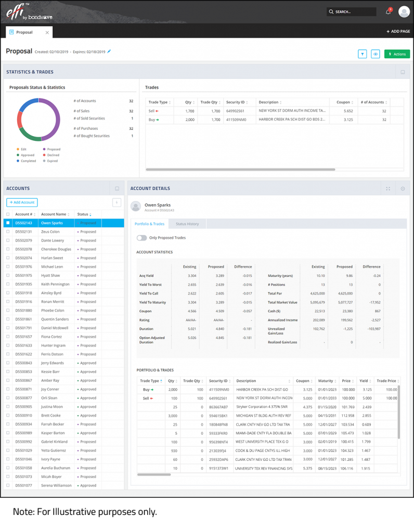414x532 pixels.
Task: Click the Add Account button
Action: coord(22,202)
